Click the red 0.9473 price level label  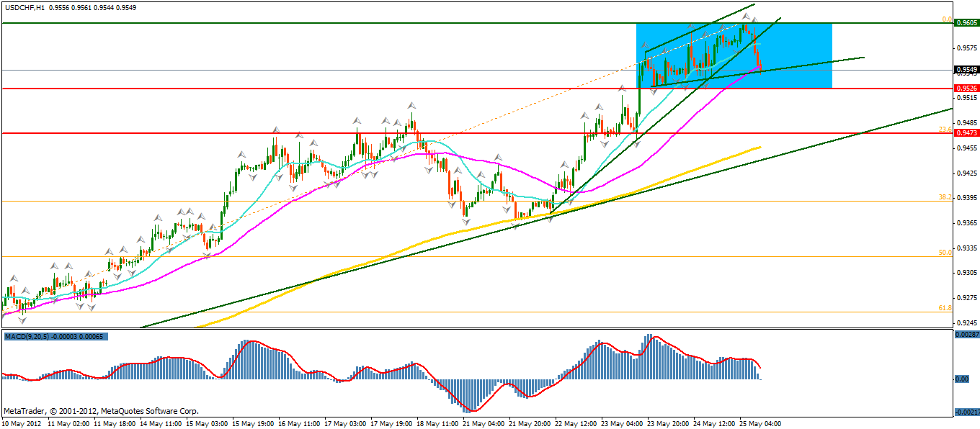[x=966, y=133]
